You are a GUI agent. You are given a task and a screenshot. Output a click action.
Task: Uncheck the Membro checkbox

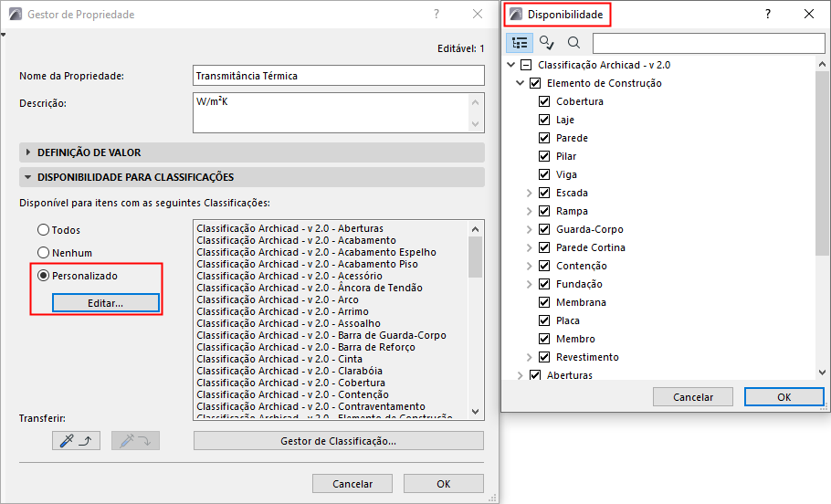pos(544,339)
